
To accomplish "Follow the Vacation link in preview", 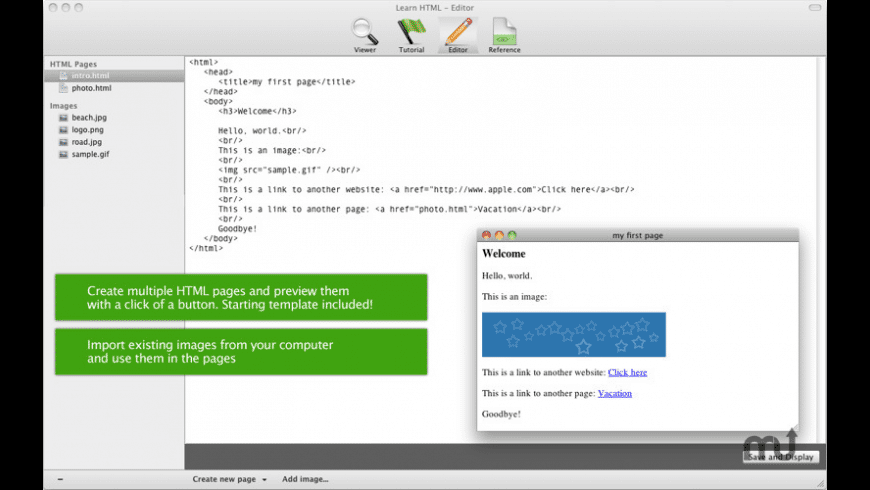I will pyautogui.click(x=614, y=393).
